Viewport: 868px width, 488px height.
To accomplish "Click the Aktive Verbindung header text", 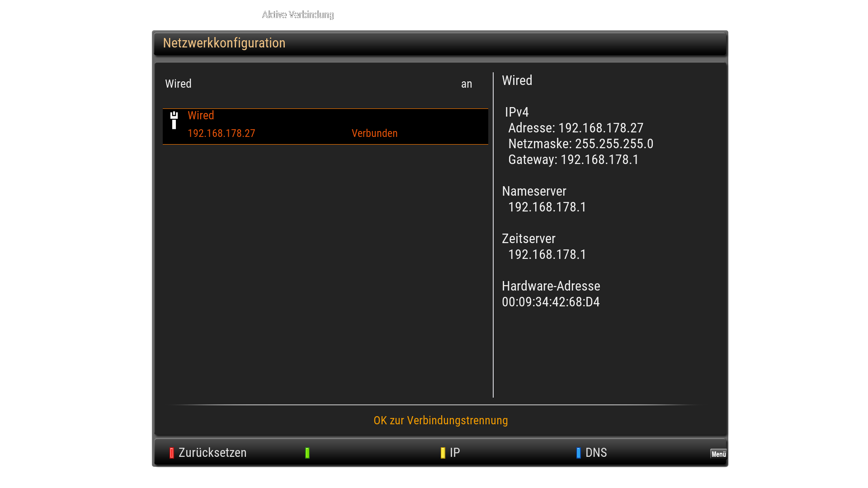I will (298, 15).
